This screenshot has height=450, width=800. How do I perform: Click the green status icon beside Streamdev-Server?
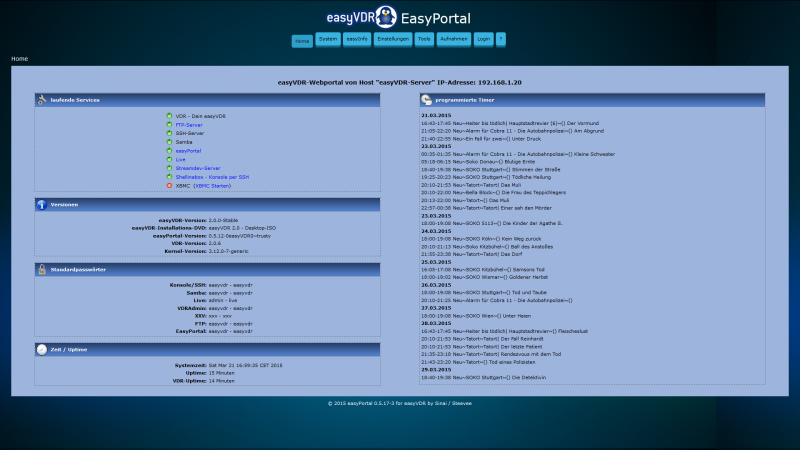tap(170, 168)
